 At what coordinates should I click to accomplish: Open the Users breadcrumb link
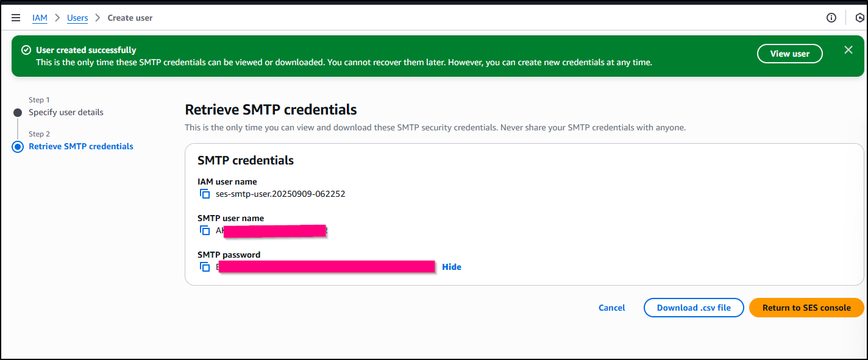[x=77, y=18]
